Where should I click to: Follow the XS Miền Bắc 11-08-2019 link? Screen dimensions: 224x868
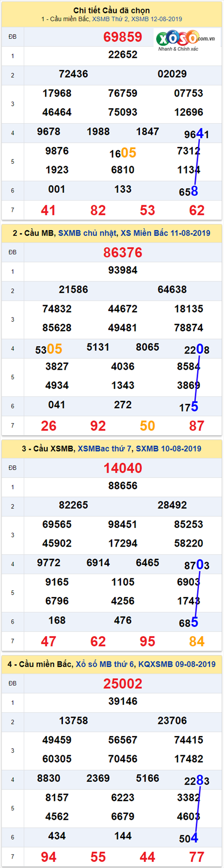tap(166, 233)
